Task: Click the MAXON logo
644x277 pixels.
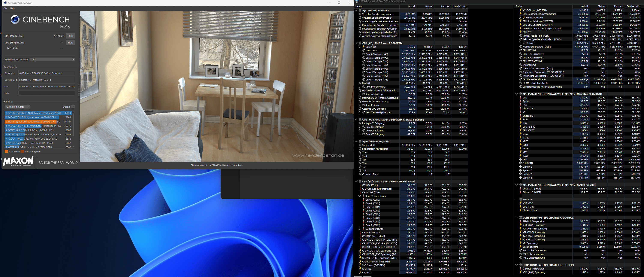Action: point(18,161)
